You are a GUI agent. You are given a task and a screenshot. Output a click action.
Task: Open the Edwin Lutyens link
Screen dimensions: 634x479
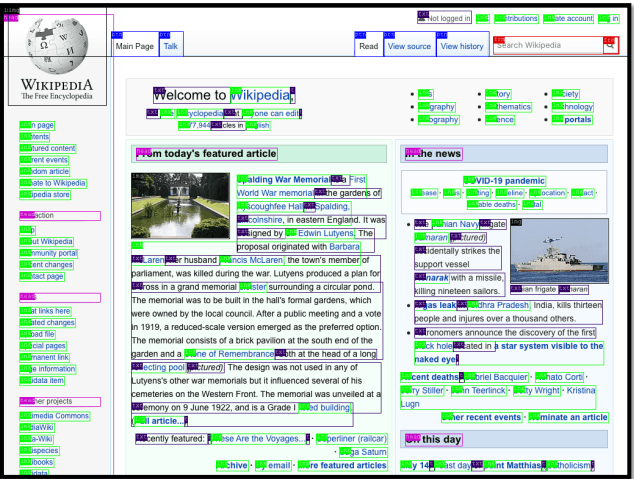tap(320, 233)
